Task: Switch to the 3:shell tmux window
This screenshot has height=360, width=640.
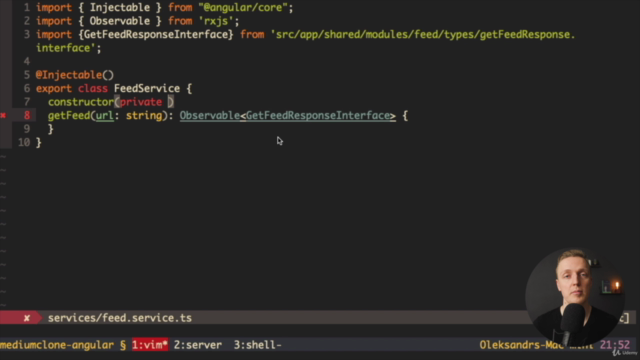Action: click(x=258, y=345)
